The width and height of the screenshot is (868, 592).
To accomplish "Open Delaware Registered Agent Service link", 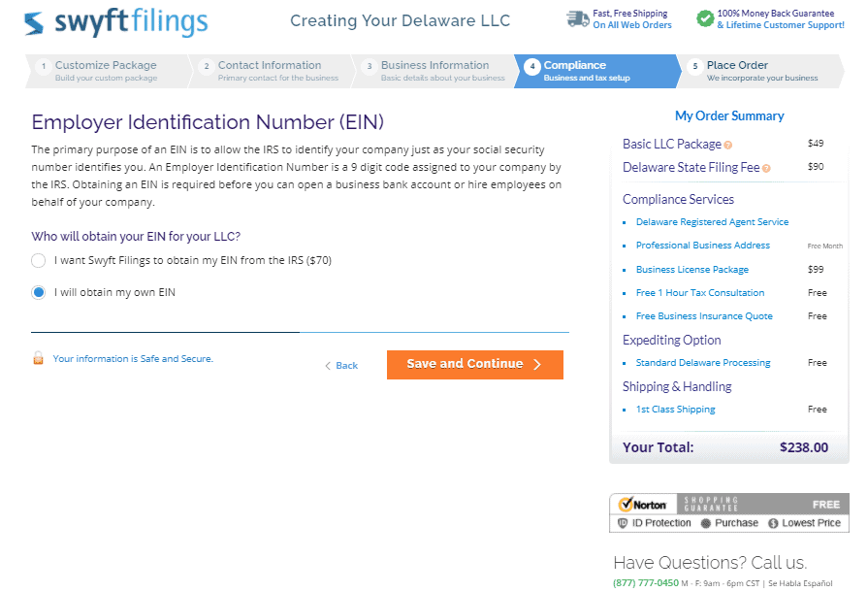I will (x=712, y=222).
